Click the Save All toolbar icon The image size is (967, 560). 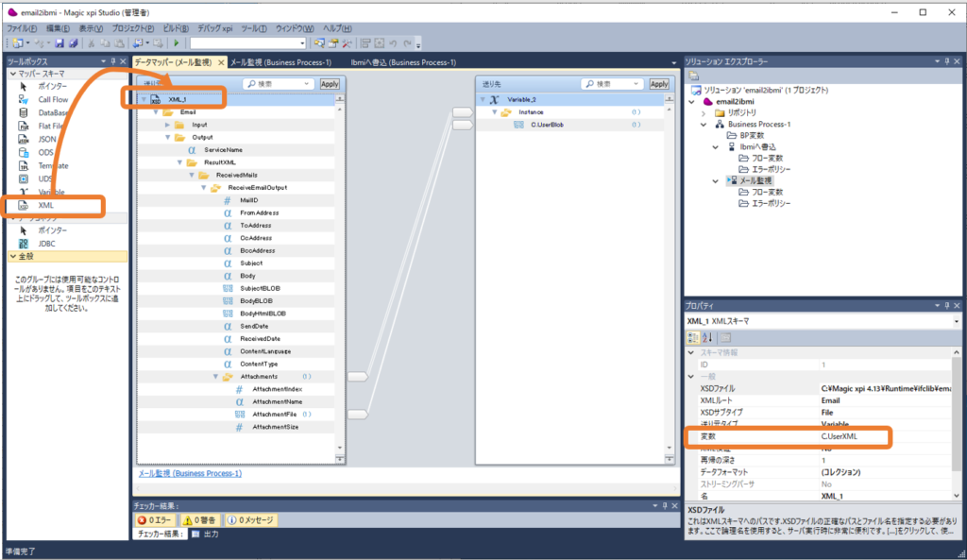(x=73, y=43)
